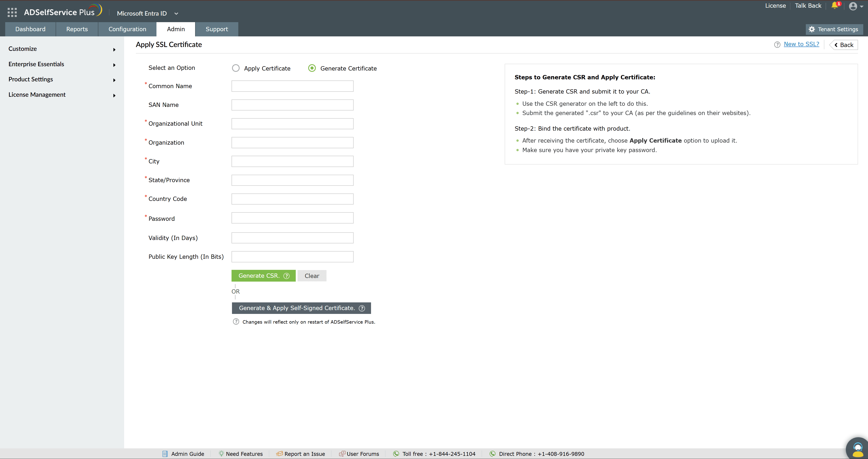Image resolution: width=868 pixels, height=459 pixels.
Task: Click the Clear button
Action: pos(312,276)
